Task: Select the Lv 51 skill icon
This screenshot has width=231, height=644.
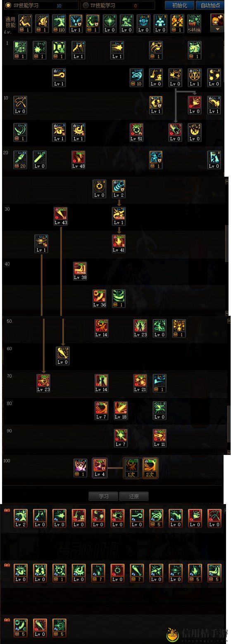Action: [136, 133]
